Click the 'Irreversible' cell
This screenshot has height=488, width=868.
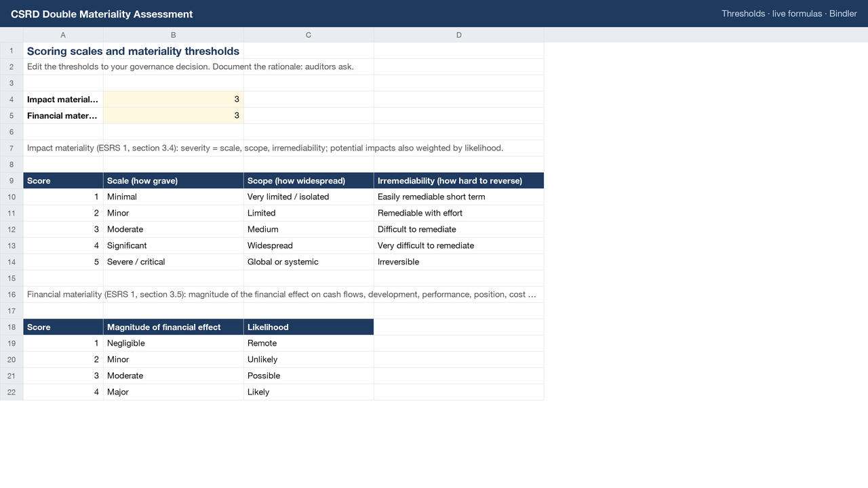coord(459,262)
